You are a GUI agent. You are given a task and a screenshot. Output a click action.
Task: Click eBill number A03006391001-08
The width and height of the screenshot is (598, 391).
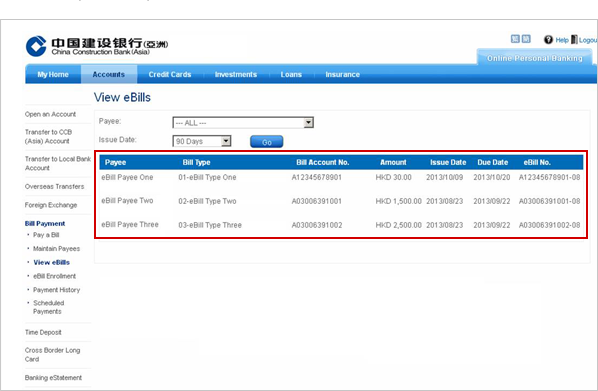(550, 201)
